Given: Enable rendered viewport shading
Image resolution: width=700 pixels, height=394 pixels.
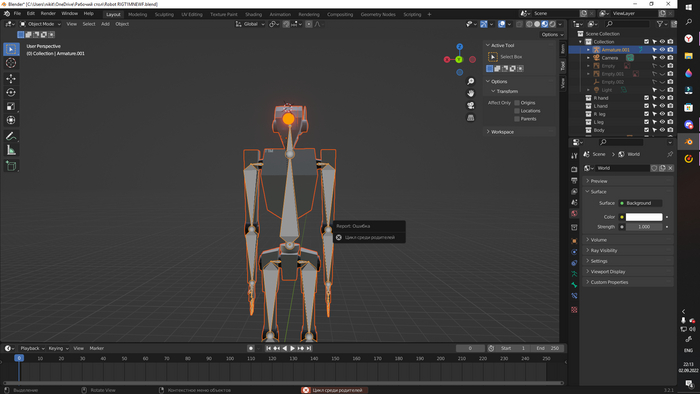Looking at the screenshot, I should point(553,24).
